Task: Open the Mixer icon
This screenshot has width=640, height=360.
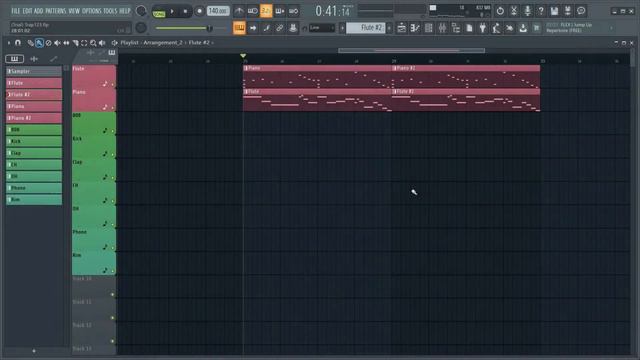Action: point(442,28)
